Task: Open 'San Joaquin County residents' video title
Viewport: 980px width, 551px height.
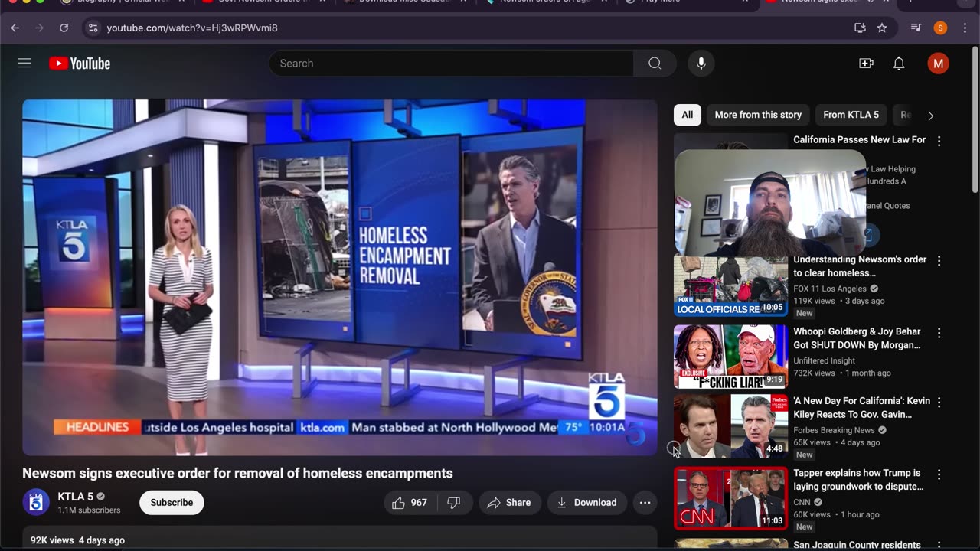Action: (857, 545)
